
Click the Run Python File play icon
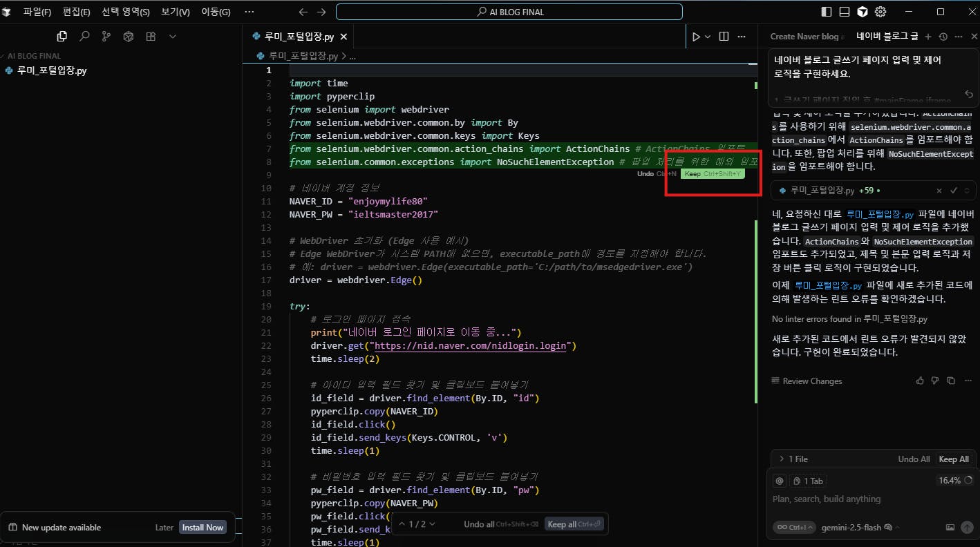tap(696, 37)
